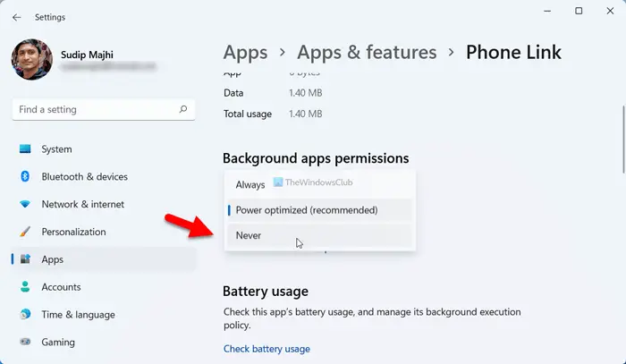Click the back arrow icon
This screenshot has height=364, width=626.
click(x=16, y=17)
